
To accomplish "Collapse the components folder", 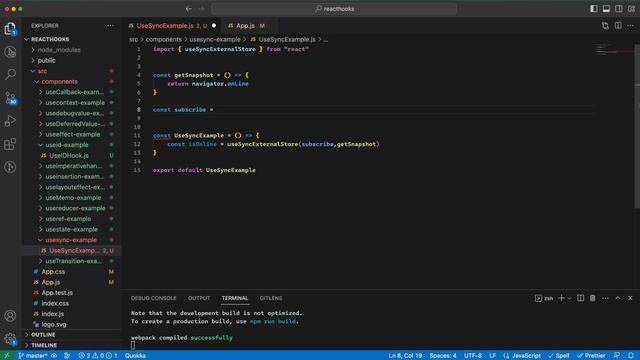I will click(71, 82).
